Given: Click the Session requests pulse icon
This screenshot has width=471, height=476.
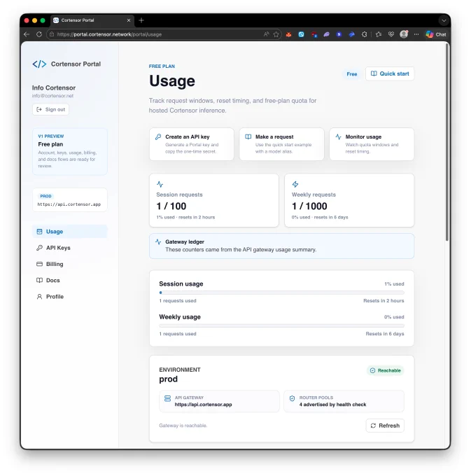Looking at the screenshot, I should pos(160,184).
